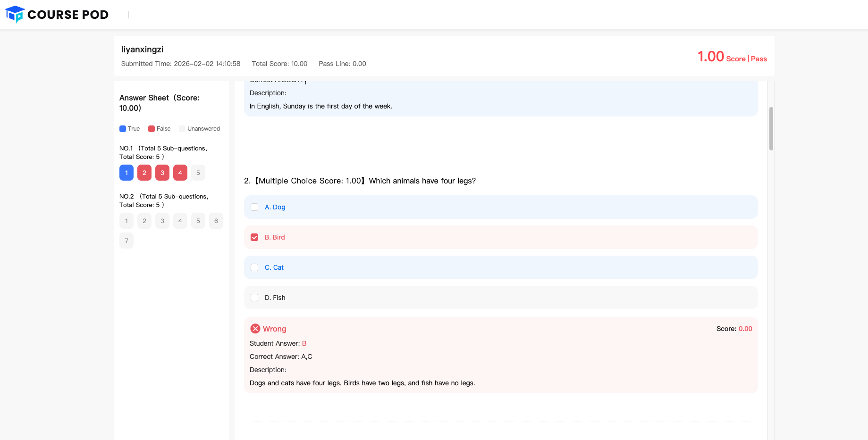Select NO.2 sub-question 3 tile

162,221
